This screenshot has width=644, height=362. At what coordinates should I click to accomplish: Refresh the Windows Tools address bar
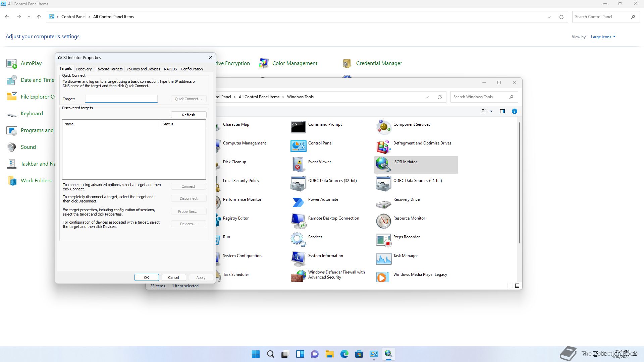point(439,97)
